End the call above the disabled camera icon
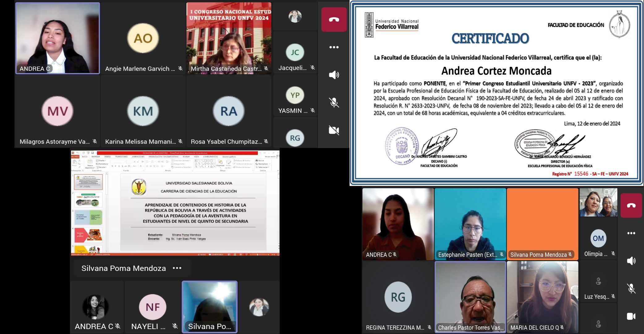Image resolution: width=644 pixels, height=334 pixels. [334, 20]
